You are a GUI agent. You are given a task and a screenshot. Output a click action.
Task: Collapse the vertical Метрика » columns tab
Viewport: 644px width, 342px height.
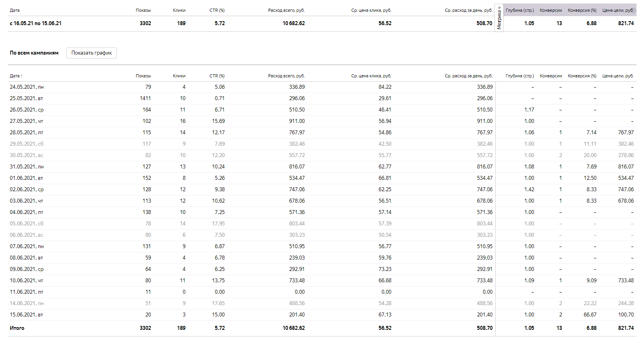(x=499, y=18)
